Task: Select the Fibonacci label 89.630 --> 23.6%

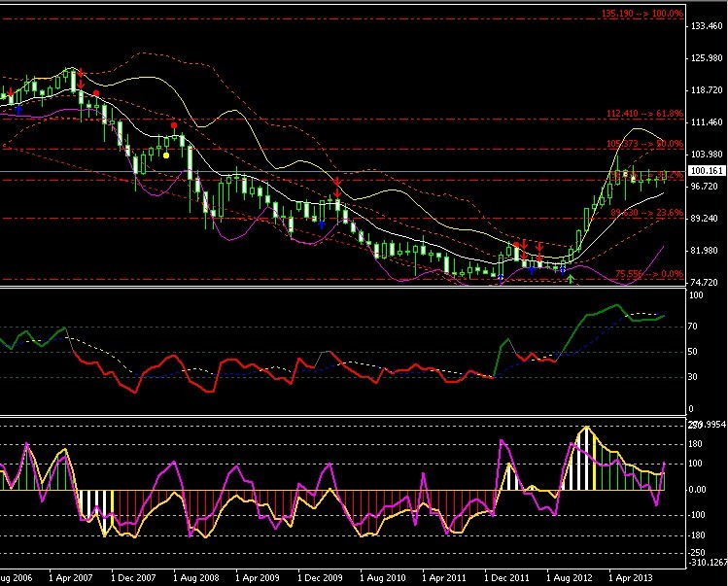Action: [646, 213]
